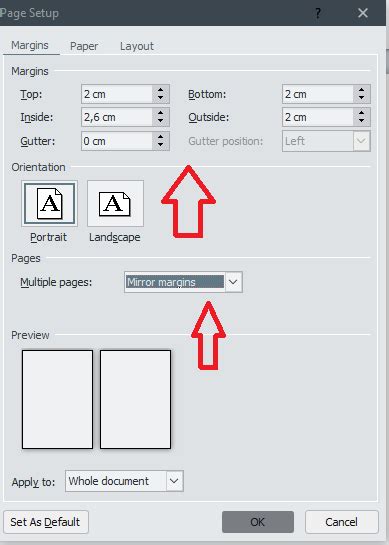The image size is (389, 545).
Task: Close the Page Setup dialog
Action: pyautogui.click(x=363, y=13)
